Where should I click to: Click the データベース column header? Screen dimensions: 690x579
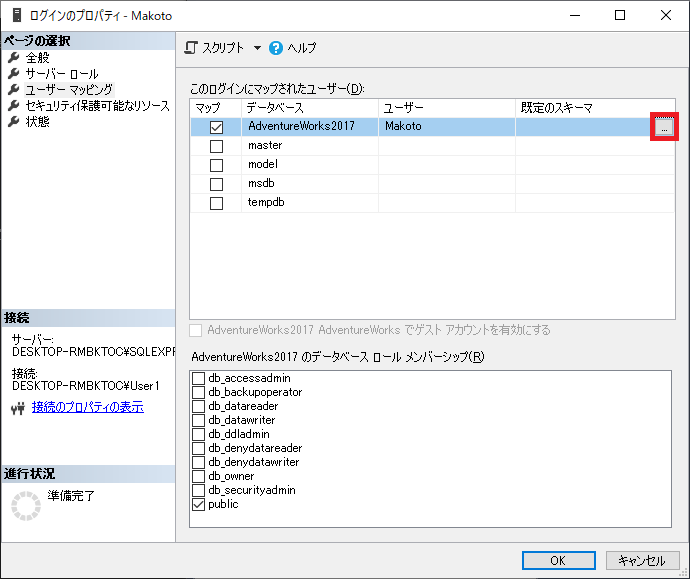coord(310,108)
